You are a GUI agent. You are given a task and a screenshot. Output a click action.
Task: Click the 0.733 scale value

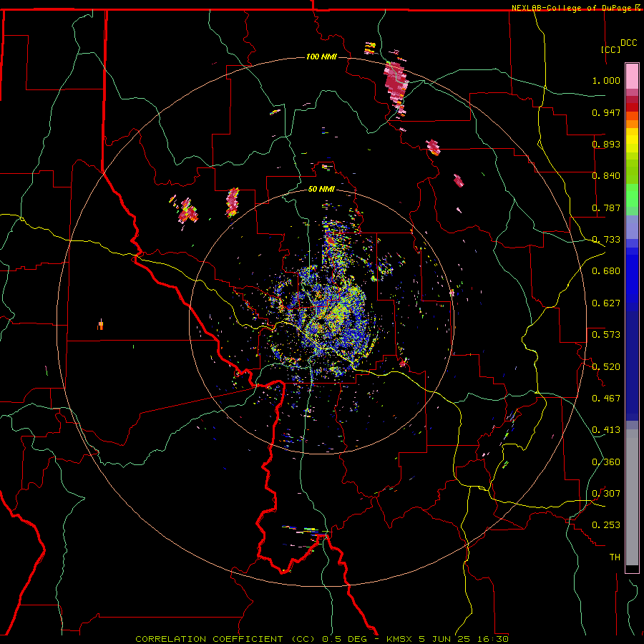click(606, 240)
